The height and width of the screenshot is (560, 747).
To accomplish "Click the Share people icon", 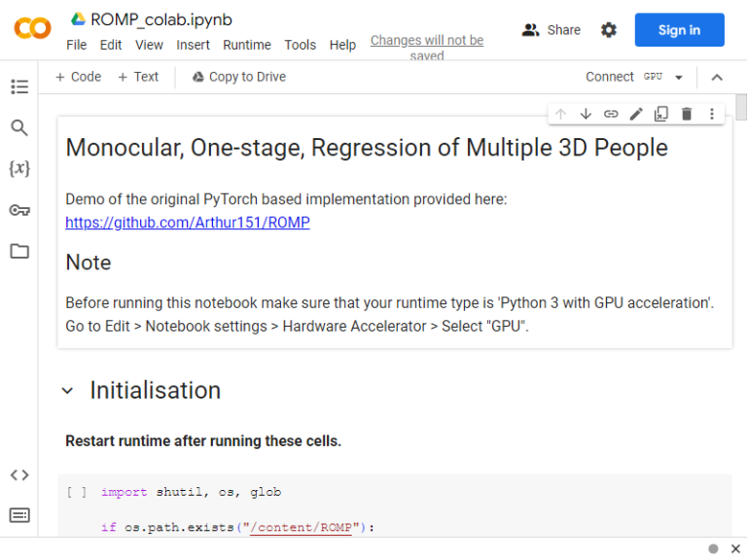I will tap(530, 30).
